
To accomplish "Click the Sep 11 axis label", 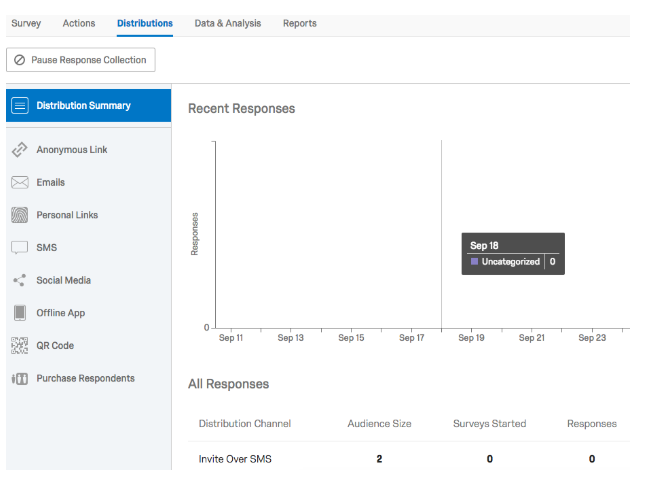I will pos(231,338).
